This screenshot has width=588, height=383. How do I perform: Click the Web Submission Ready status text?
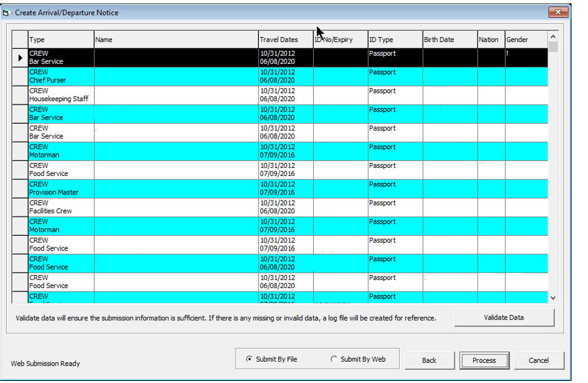point(45,364)
